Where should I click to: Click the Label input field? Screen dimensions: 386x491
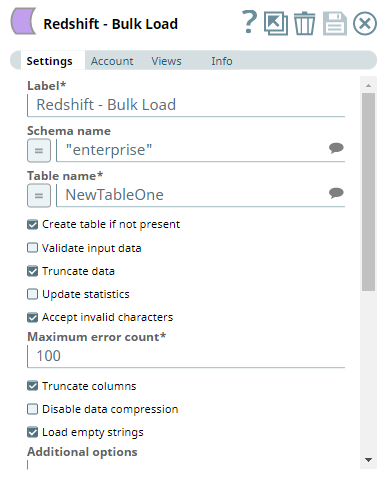[186, 105]
